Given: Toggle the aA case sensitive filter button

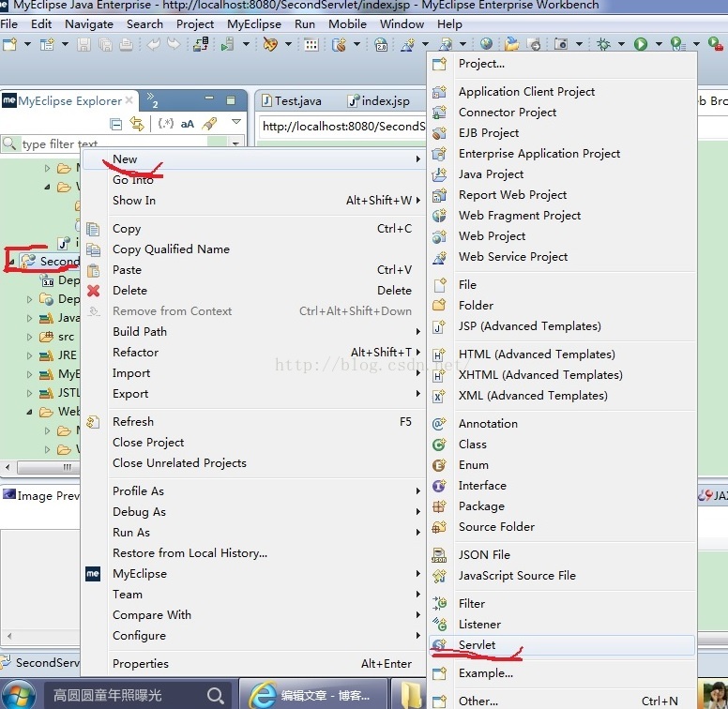Looking at the screenshot, I should click(187, 124).
